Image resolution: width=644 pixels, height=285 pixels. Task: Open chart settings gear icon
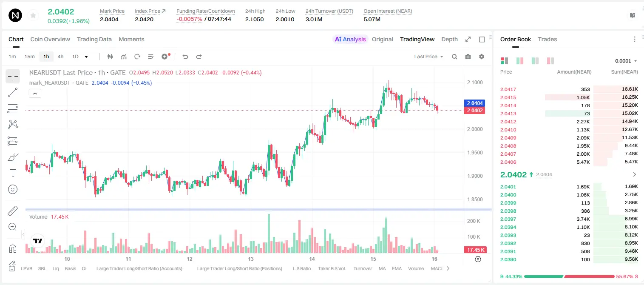tap(482, 57)
